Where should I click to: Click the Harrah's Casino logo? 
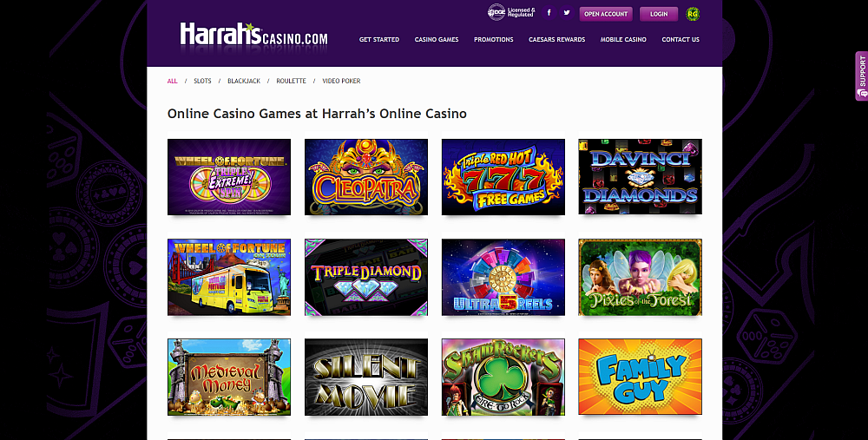253,36
